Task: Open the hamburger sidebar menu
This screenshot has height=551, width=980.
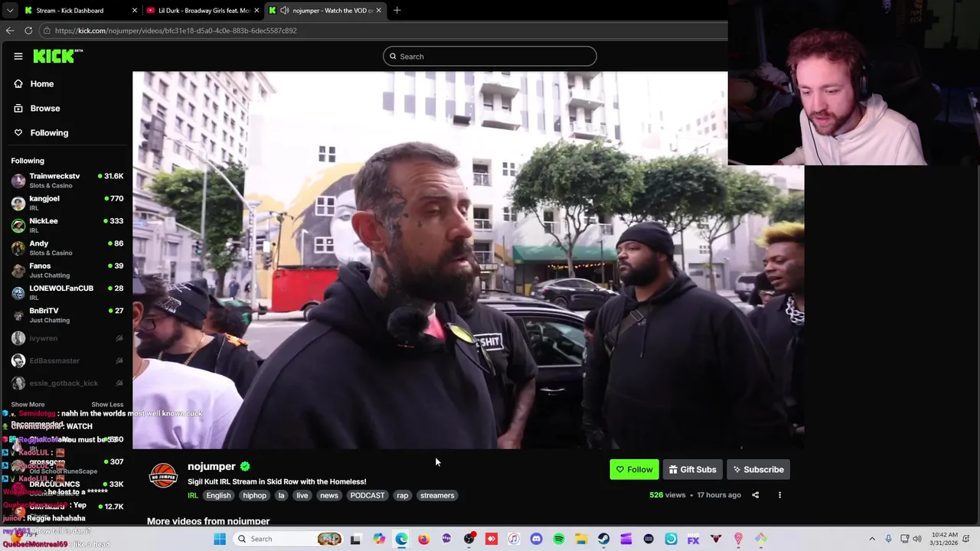Action: (18, 56)
